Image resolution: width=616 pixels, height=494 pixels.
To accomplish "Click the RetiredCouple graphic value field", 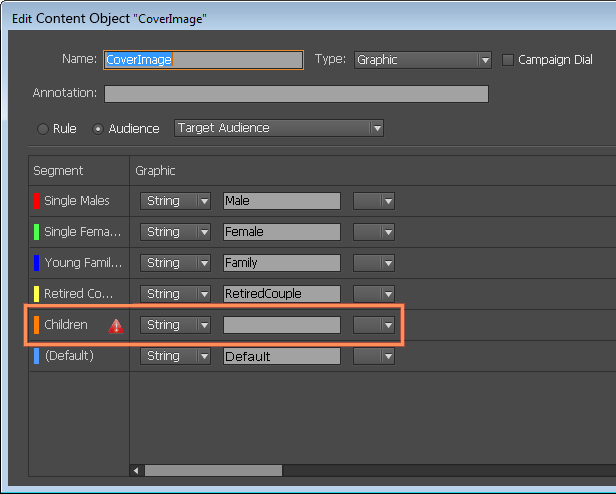I will [281, 294].
